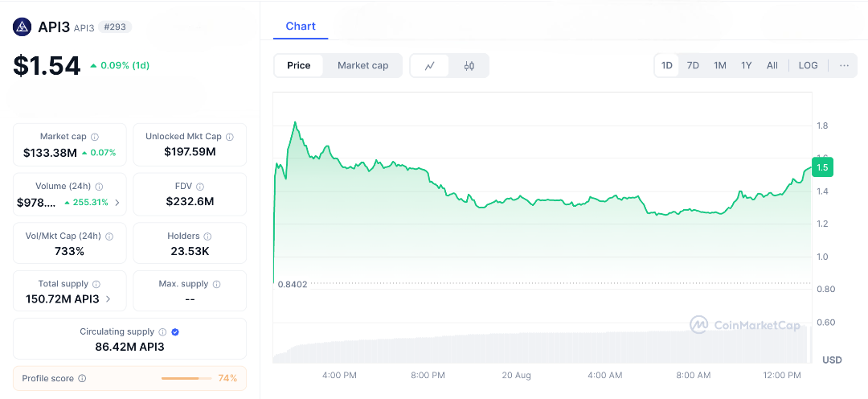This screenshot has width=868, height=399.
Task: Select the 7D time range
Action: pos(693,65)
